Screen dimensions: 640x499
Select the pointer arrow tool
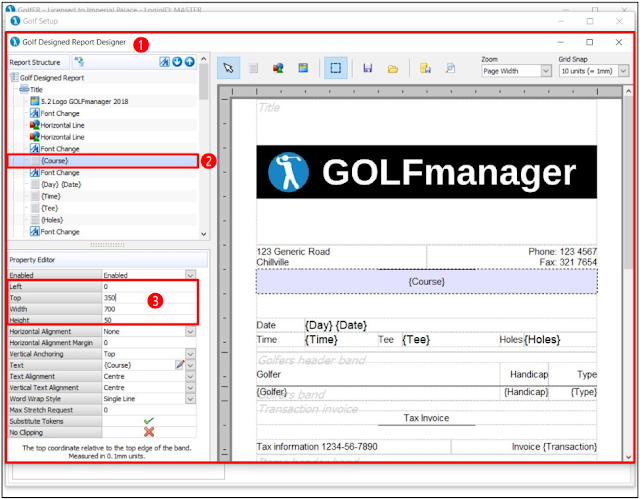(229, 68)
